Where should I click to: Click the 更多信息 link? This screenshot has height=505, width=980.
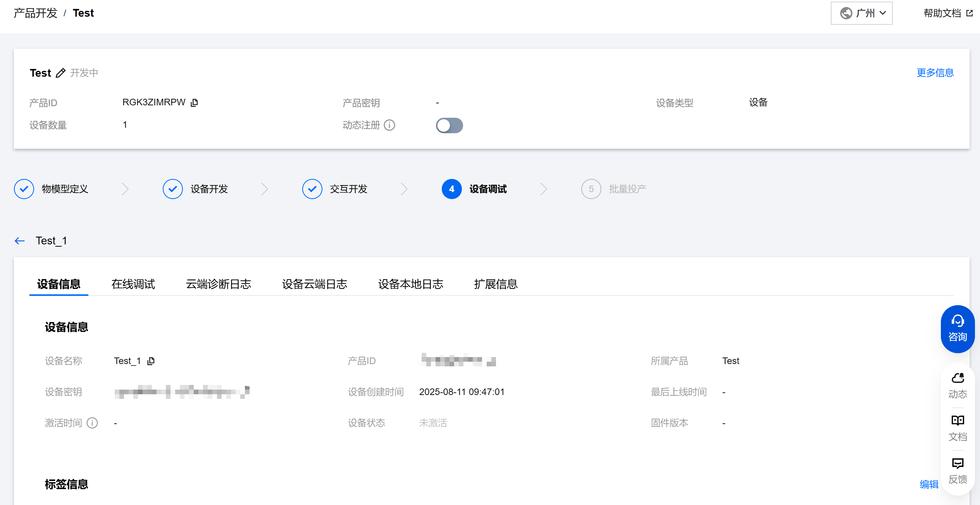(935, 73)
